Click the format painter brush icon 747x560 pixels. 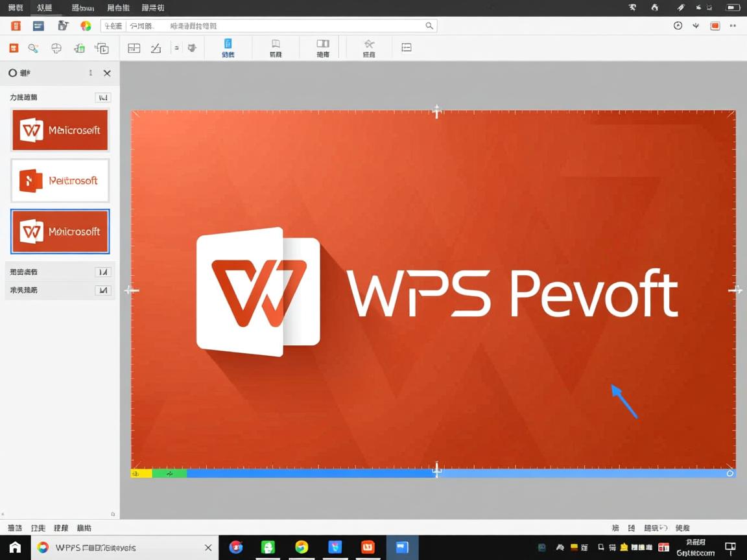[62, 25]
